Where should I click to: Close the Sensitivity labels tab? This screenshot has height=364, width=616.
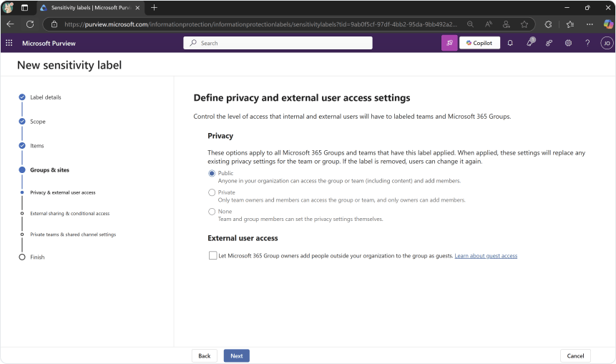tap(137, 7)
